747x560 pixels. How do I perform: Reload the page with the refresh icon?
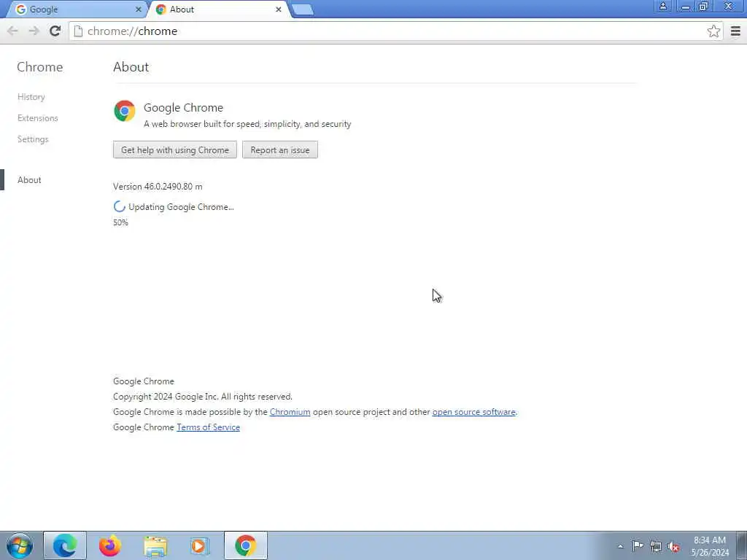coord(55,31)
